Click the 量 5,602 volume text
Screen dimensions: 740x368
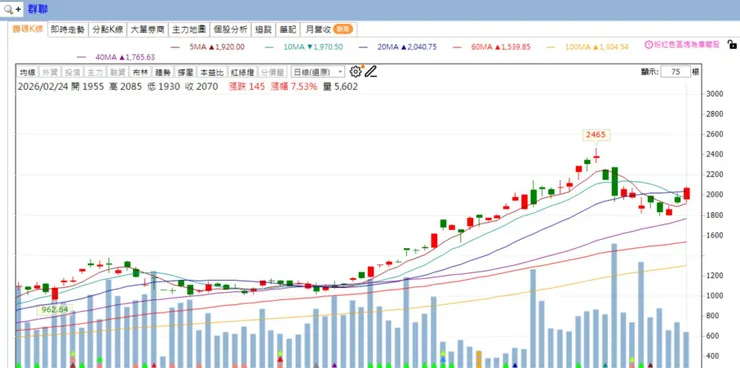click(340, 87)
